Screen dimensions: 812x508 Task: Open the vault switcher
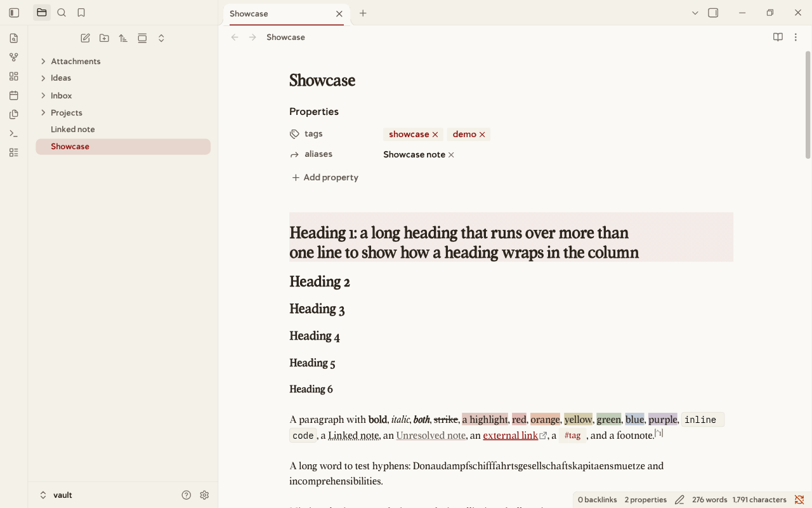click(56, 495)
